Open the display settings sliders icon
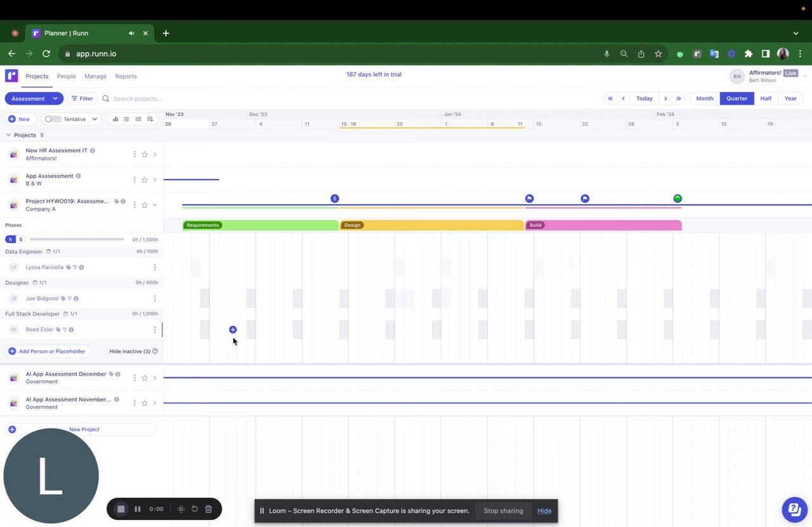 coord(126,119)
